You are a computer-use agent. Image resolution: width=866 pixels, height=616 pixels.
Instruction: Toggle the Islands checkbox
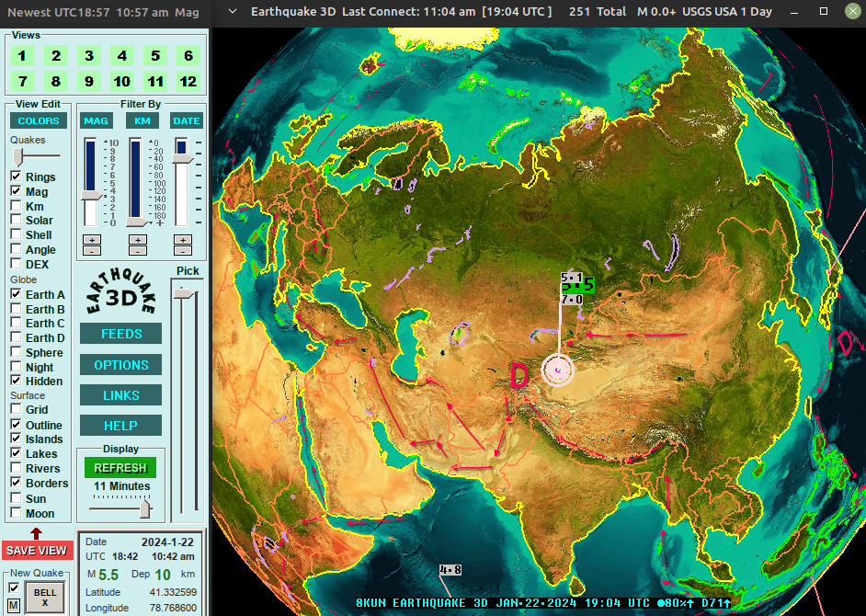(16, 439)
